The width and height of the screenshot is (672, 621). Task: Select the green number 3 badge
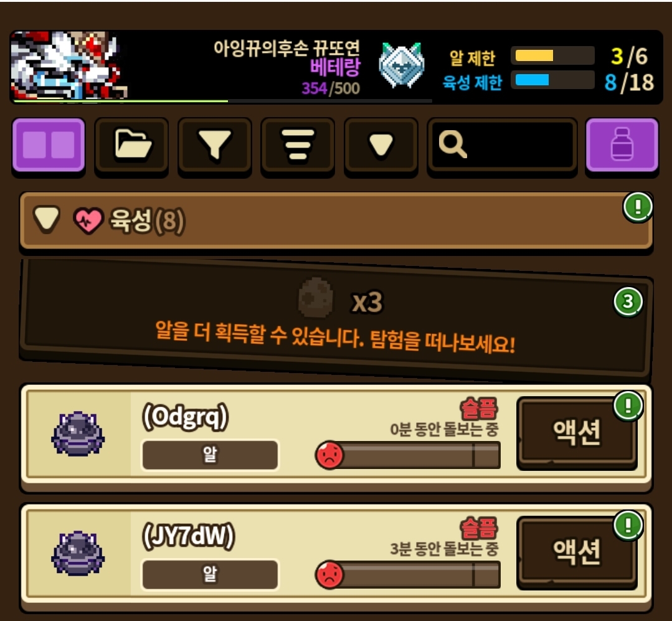point(628,301)
